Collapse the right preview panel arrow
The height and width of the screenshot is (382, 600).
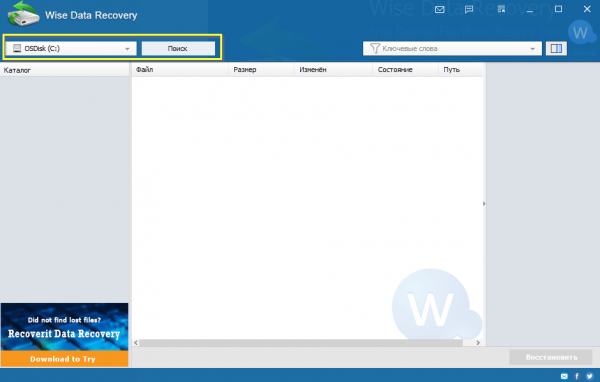click(484, 204)
